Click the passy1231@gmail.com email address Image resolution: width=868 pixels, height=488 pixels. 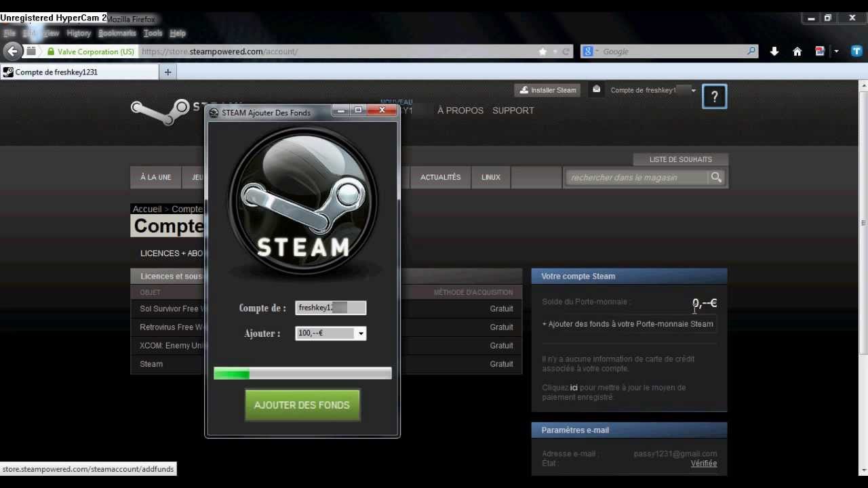[675, 453]
